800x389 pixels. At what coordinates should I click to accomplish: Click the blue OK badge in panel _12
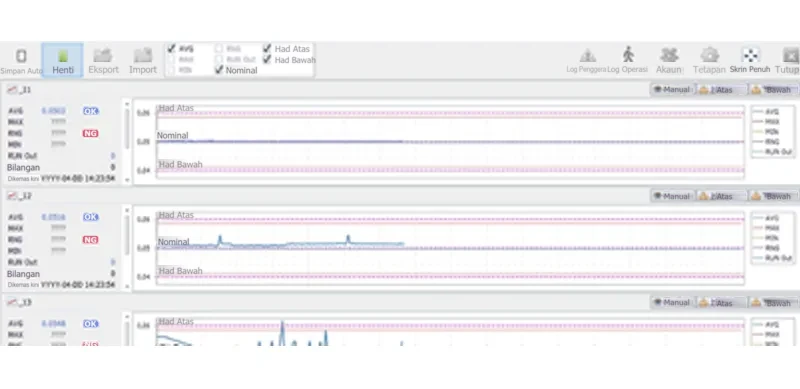pos(90,217)
